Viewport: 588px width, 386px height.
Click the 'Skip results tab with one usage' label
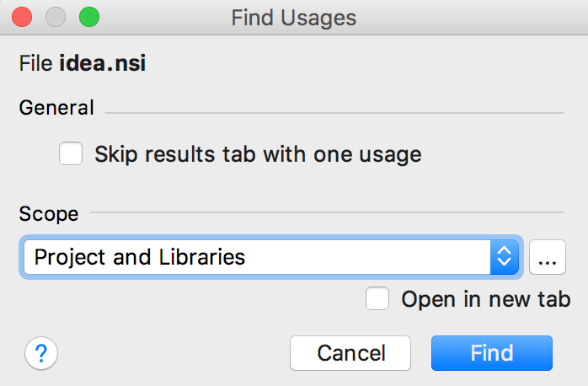pos(258,154)
